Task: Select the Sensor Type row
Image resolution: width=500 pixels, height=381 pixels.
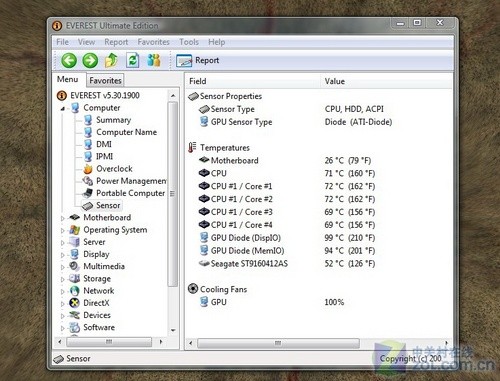Action: click(292, 109)
